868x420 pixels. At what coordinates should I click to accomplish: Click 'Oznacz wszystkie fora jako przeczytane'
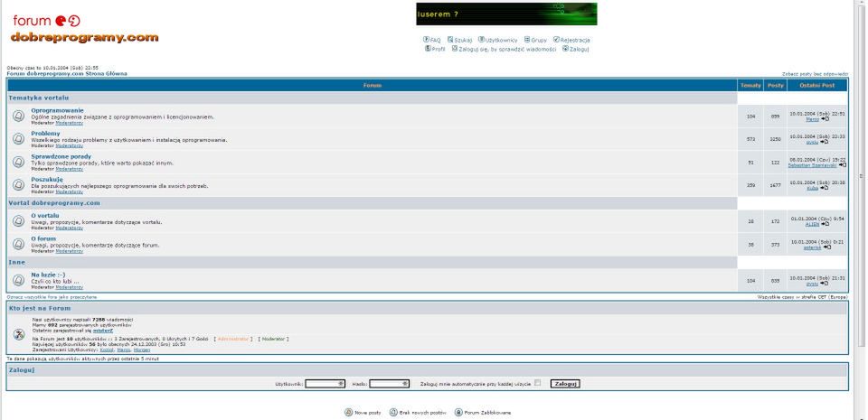52,297
